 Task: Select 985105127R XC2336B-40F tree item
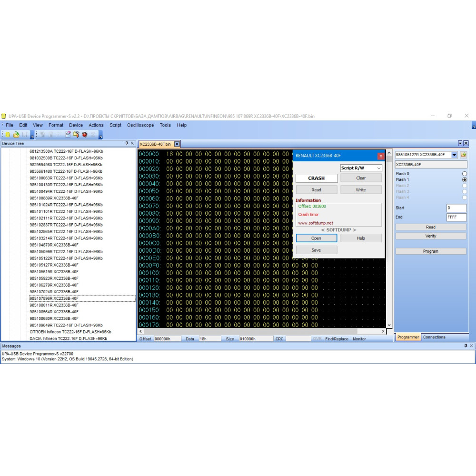pyautogui.click(x=54, y=265)
